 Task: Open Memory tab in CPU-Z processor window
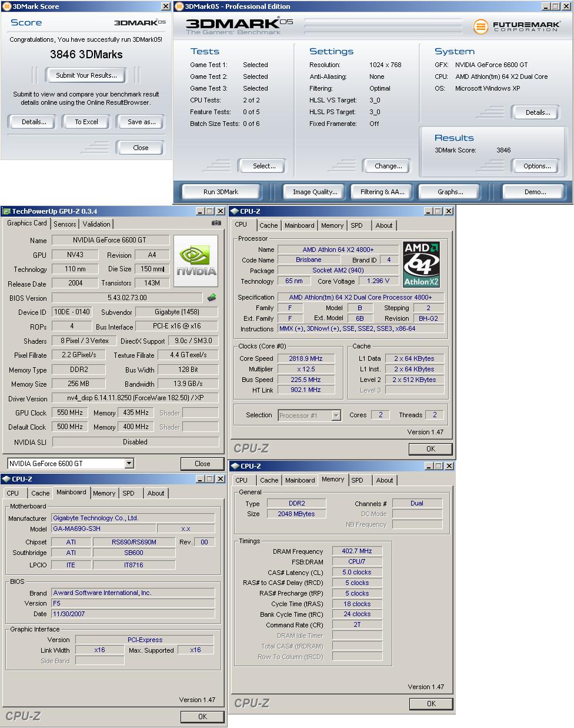(x=332, y=225)
